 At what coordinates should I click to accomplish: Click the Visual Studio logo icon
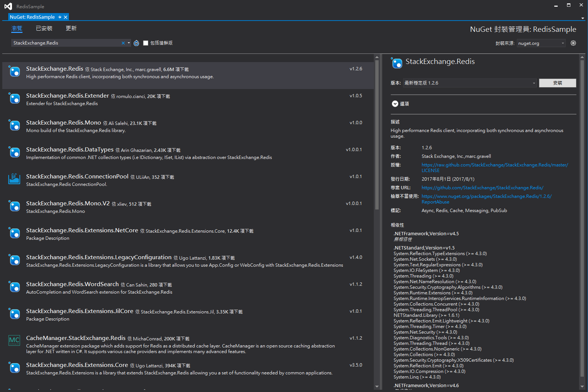[x=8, y=6]
